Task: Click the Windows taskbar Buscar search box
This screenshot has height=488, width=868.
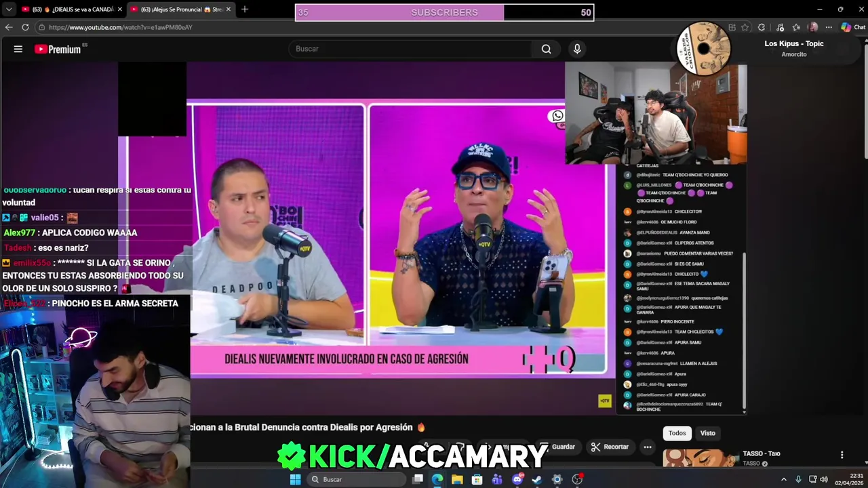Action: [355, 479]
